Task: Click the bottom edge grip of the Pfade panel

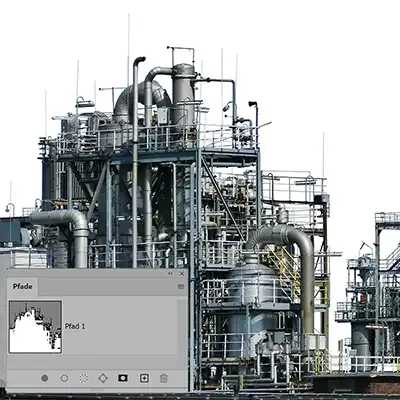Action: (x=97, y=390)
